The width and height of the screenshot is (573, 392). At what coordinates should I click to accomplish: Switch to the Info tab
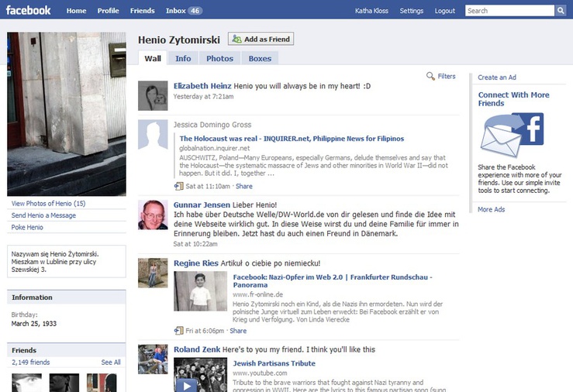(x=183, y=58)
